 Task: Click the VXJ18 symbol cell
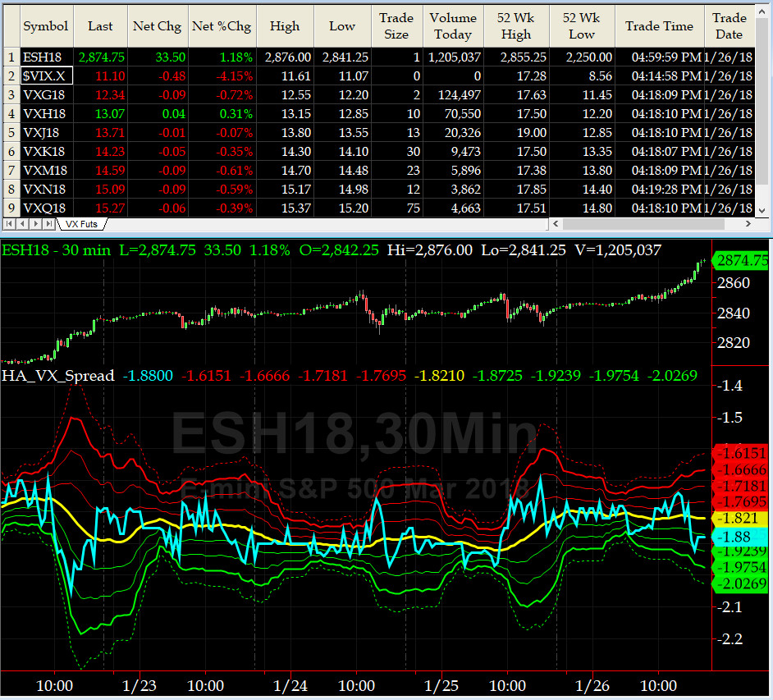(46, 133)
